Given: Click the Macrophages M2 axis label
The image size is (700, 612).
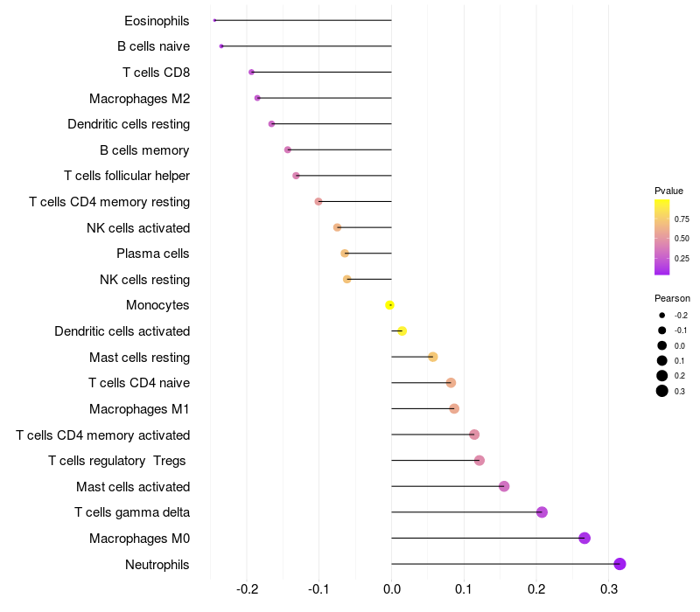Looking at the screenshot, I should [139, 98].
